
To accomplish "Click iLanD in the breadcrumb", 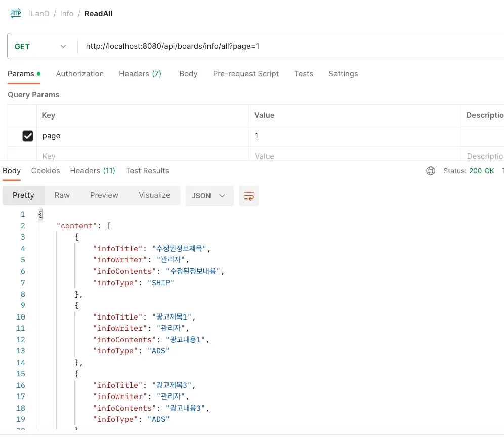I will click(39, 14).
